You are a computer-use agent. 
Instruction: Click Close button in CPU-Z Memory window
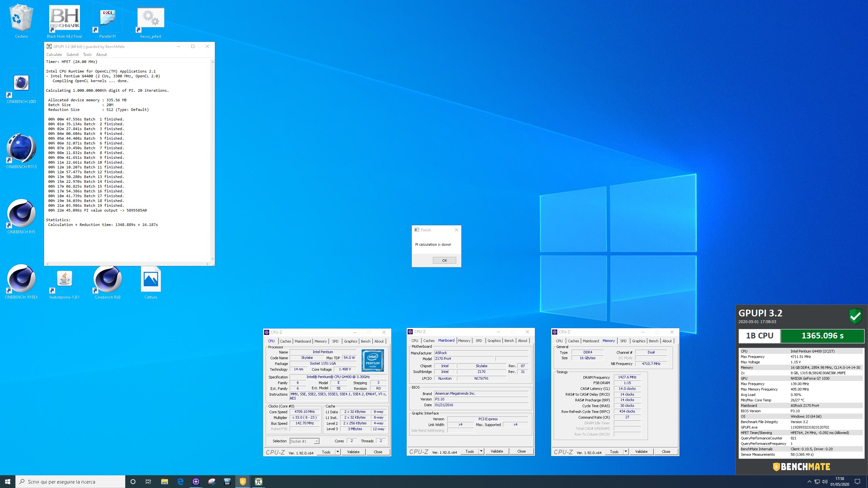[x=666, y=452]
